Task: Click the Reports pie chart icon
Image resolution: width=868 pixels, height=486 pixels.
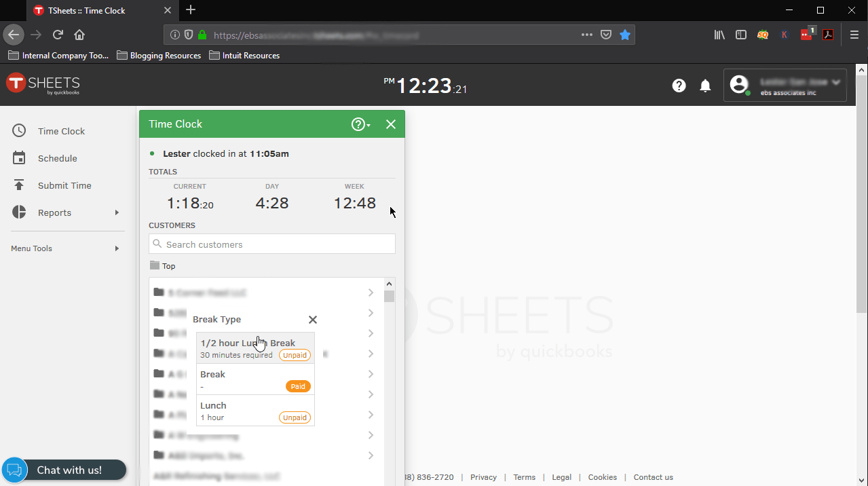Action: click(x=19, y=212)
